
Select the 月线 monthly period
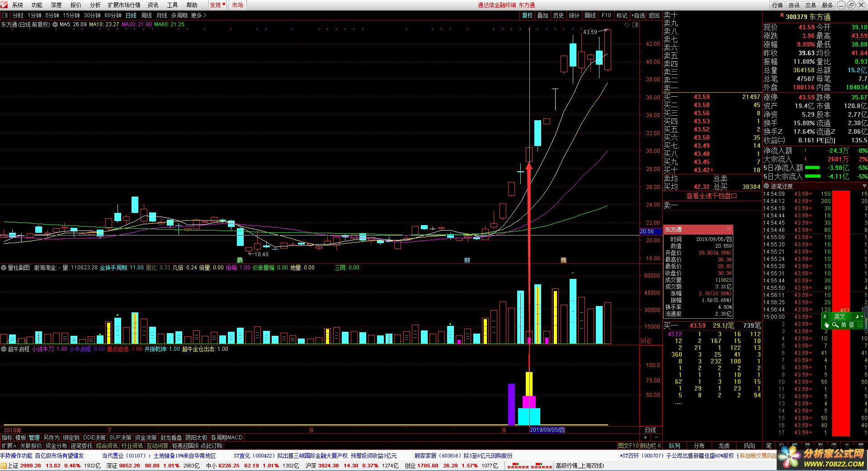(x=162, y=15)
